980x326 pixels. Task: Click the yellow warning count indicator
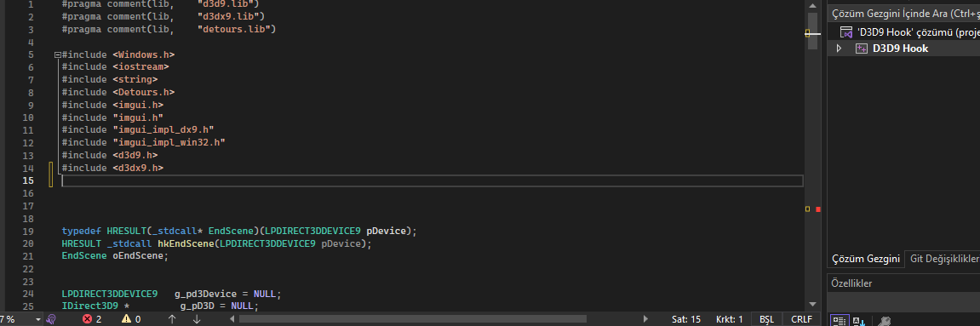(131, 319)
